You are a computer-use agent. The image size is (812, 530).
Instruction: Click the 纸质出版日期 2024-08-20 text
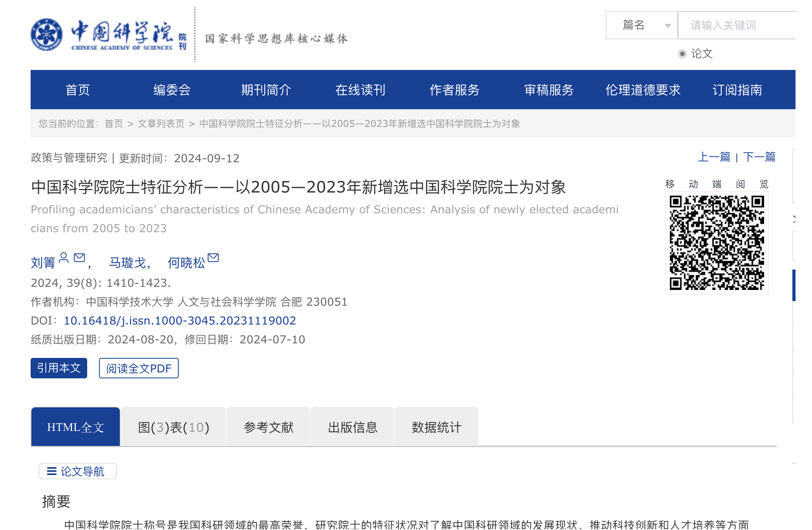tap(102, 339)
